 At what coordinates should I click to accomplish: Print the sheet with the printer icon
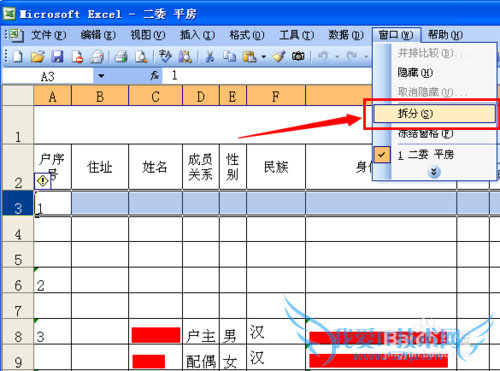pos(121,57)
